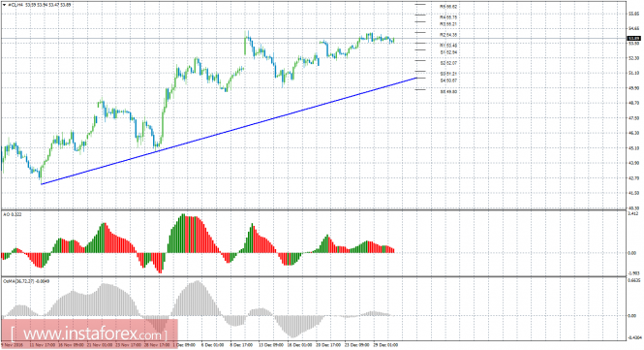Click the small arrow beside #CL,H4 symbol

coord(4,5)
